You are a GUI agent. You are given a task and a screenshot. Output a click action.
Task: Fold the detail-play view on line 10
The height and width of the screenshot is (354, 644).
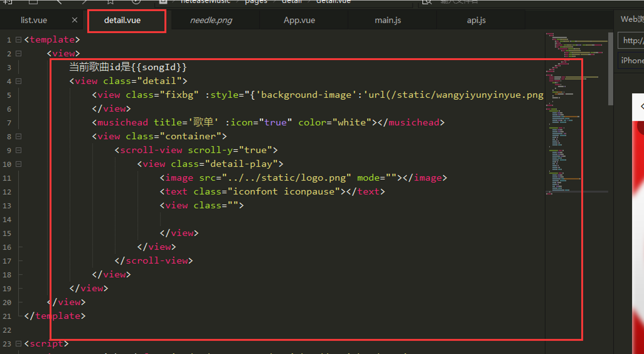tap(18, 164)
